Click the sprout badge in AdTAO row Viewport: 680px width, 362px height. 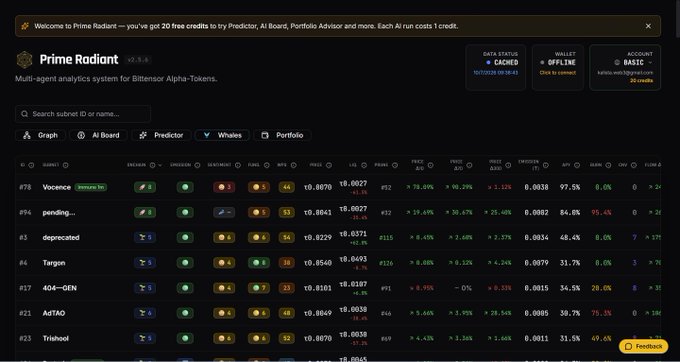(x=145, y=313)
